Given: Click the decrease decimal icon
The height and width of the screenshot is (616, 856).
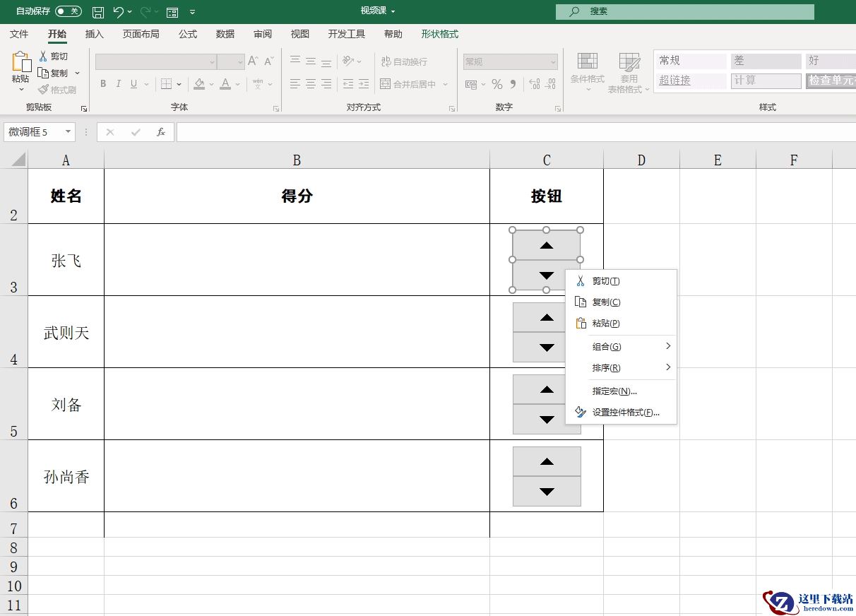Looking at the screenshot, I should (x=551, y=84).
